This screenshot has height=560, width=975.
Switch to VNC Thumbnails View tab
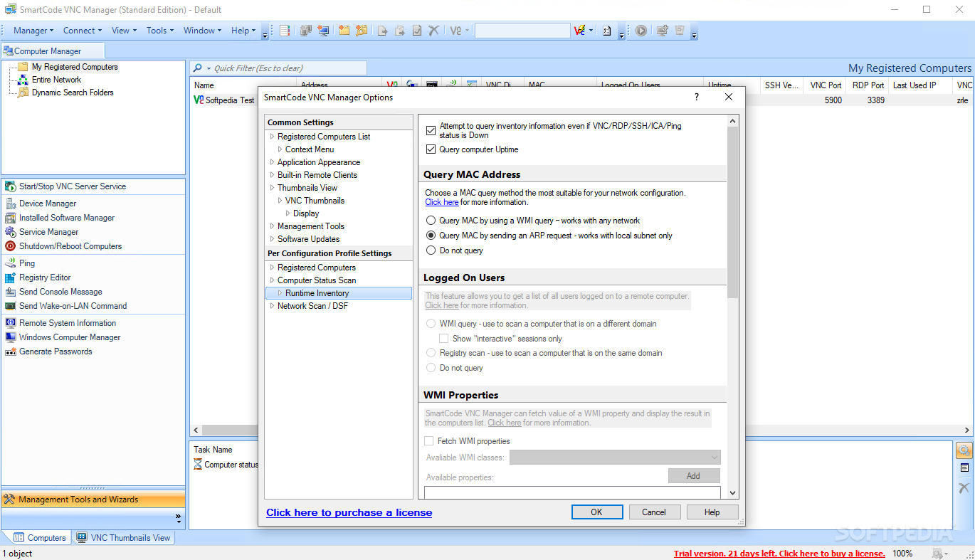point(124,538)
